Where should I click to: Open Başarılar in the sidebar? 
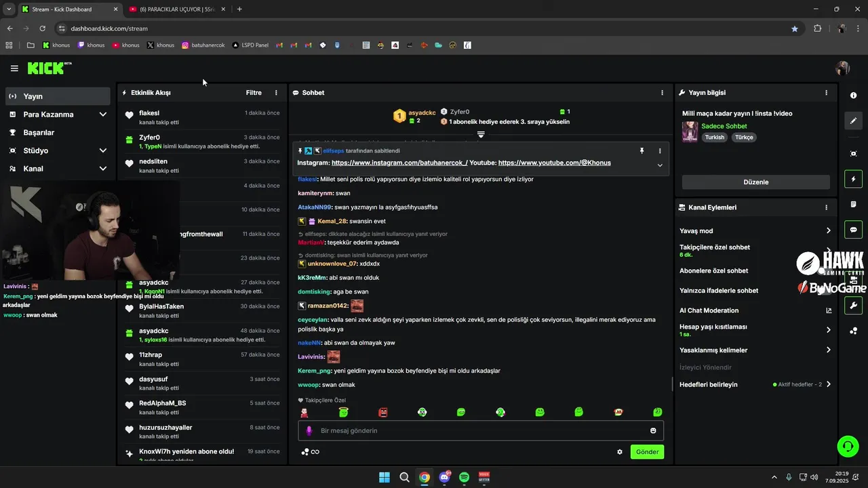coord(58,133)
